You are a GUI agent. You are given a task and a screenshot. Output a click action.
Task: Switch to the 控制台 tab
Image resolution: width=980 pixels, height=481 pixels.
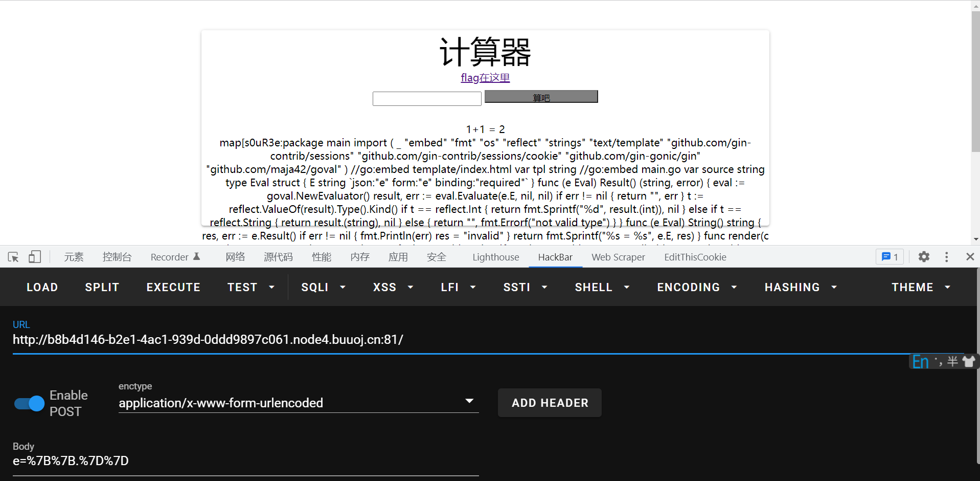[x=117, y=257]
